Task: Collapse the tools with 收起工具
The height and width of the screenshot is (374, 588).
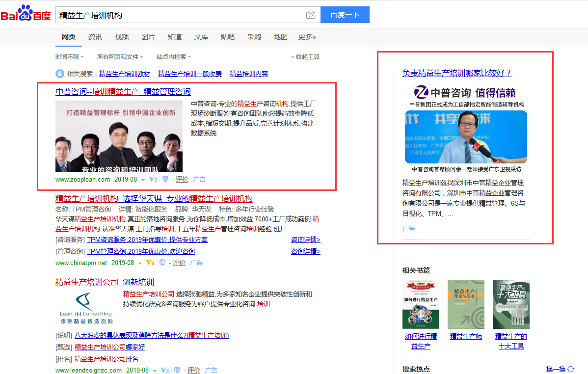Action: (305, 57)
